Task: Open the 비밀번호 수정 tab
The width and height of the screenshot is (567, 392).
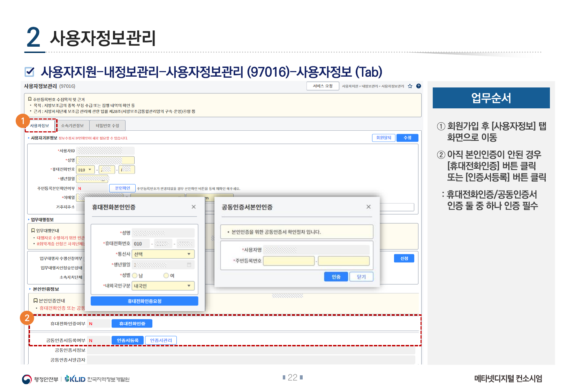Action: [x=107, y=126]
